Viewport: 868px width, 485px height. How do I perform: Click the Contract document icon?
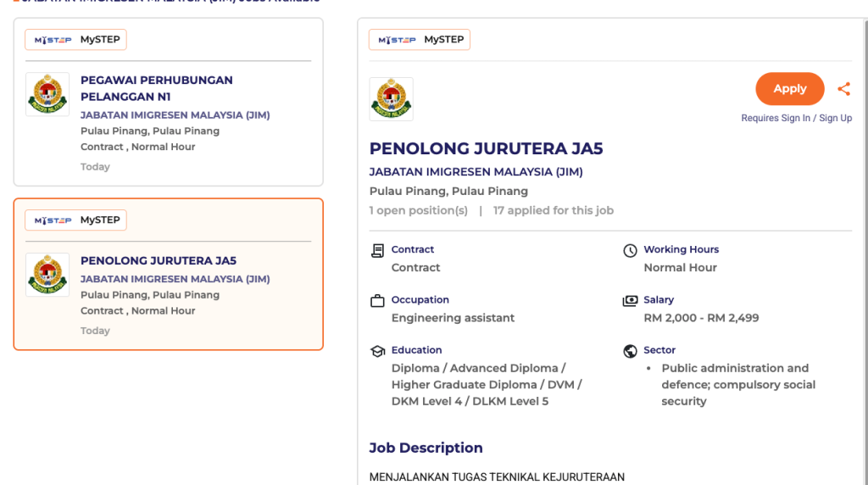click(x=378, y=251)
